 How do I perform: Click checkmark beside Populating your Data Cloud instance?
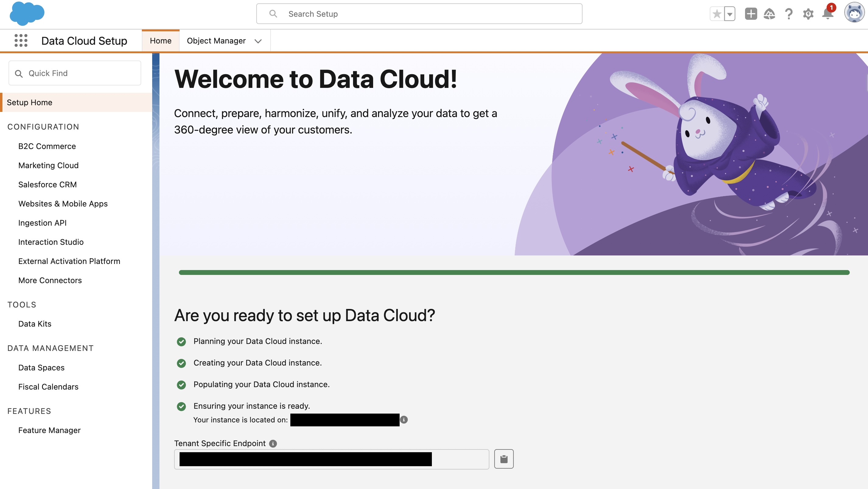point(181,385)
